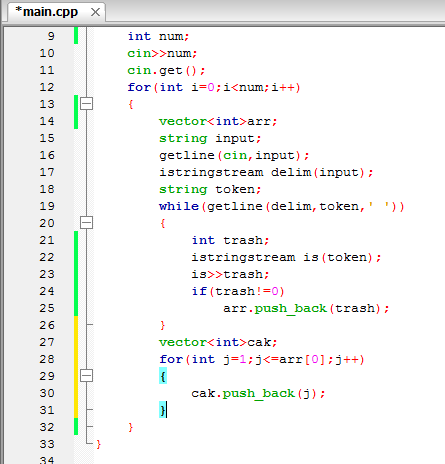This screenshot has width=445, height=464.
Task: Click 'istringstream is(token);' line
Action: (x=286, y=257)
